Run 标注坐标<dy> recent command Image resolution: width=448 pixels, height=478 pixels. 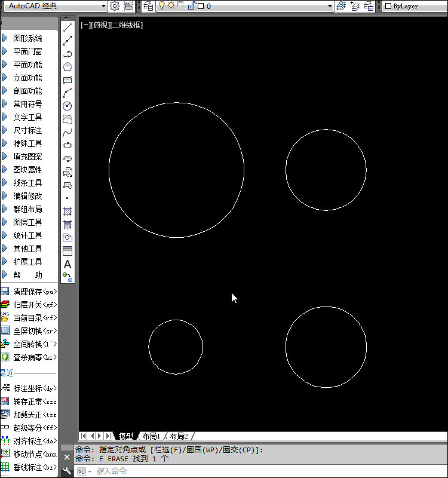[29, 388]
